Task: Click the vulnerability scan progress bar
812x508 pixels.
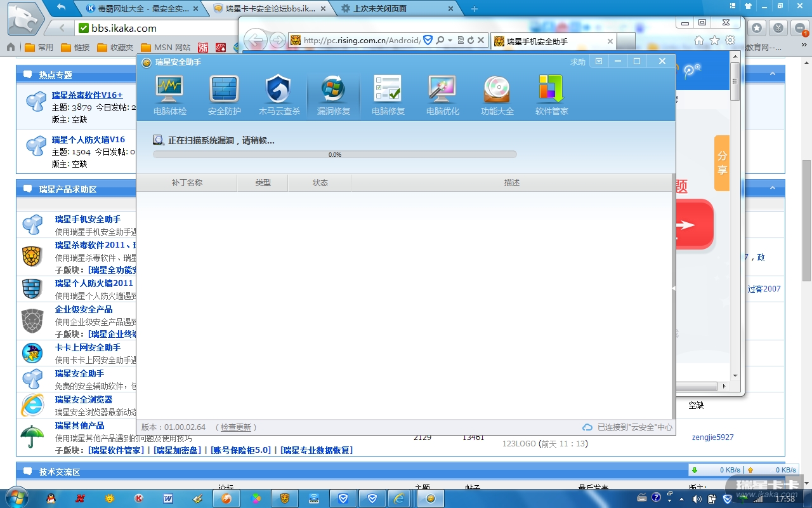Action: [x=335, y=154]
